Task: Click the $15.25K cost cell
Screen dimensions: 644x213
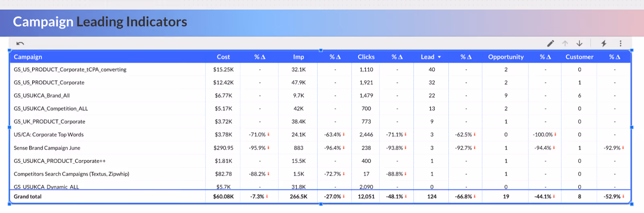Action: pos(223,70)
